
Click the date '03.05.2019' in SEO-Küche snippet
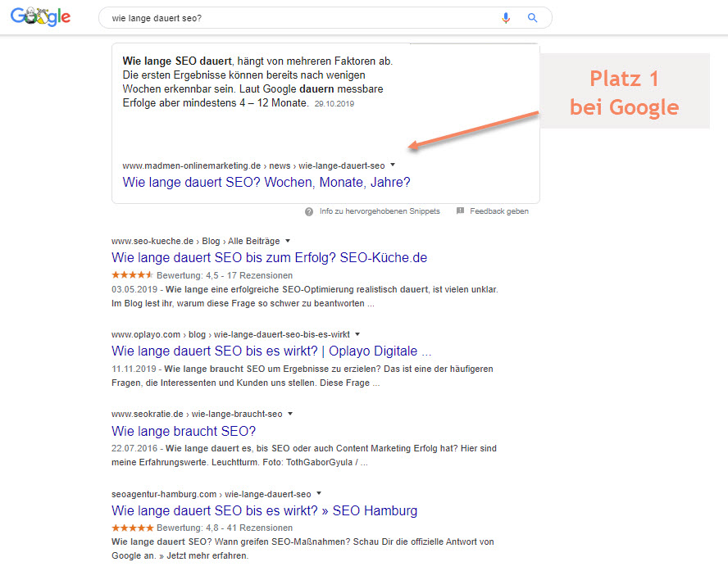(134, 289)
